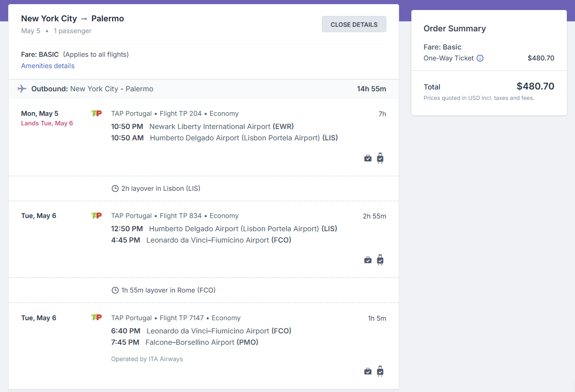Click '2h layover in Lisbon (LIS)' text
The height and width of the screenshot is (392, 575).
[161, 189]
